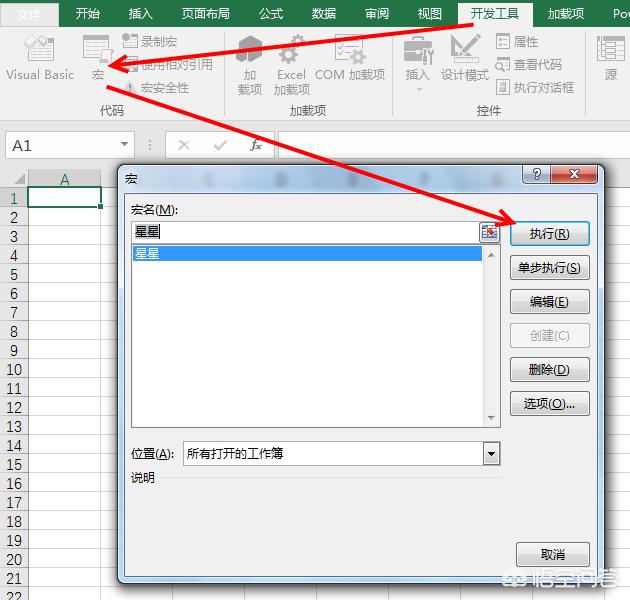The image size is (630, 600).
Task: Open 选项(O)... button
Action: pos(550,403)
